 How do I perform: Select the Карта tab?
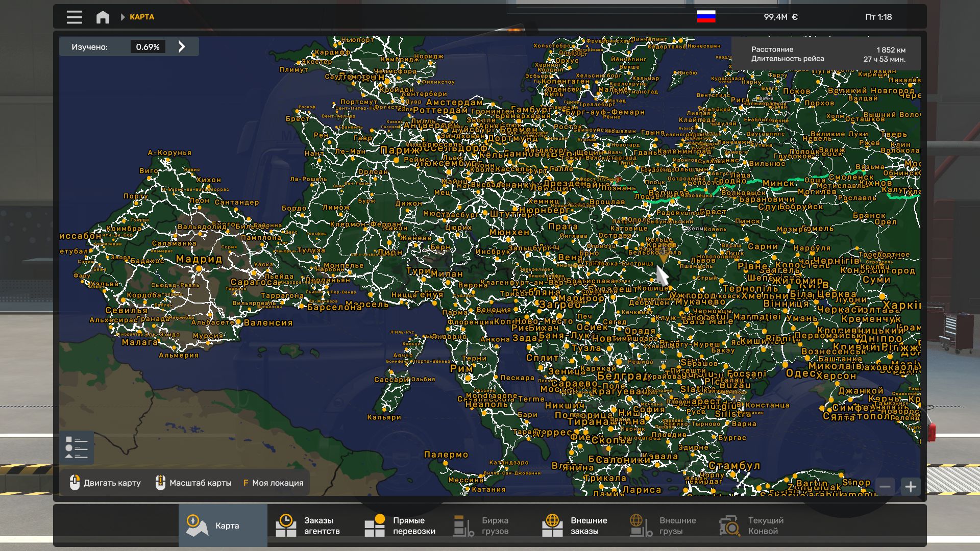[223, 525]
